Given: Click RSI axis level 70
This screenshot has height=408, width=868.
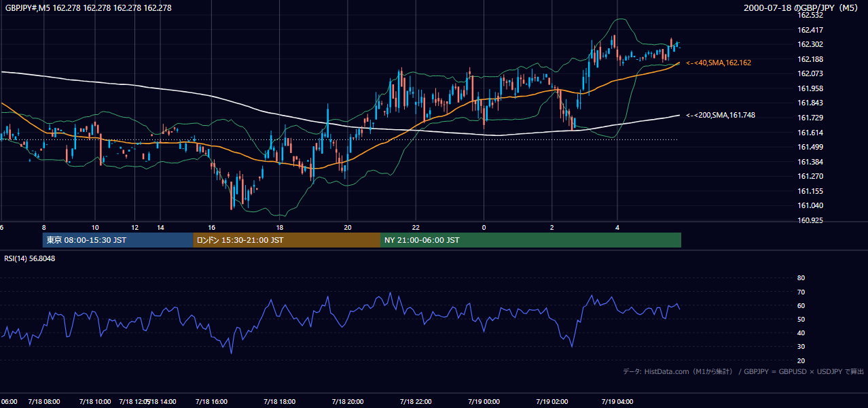Looking at the screenshot, I should (x=801, y=292).
